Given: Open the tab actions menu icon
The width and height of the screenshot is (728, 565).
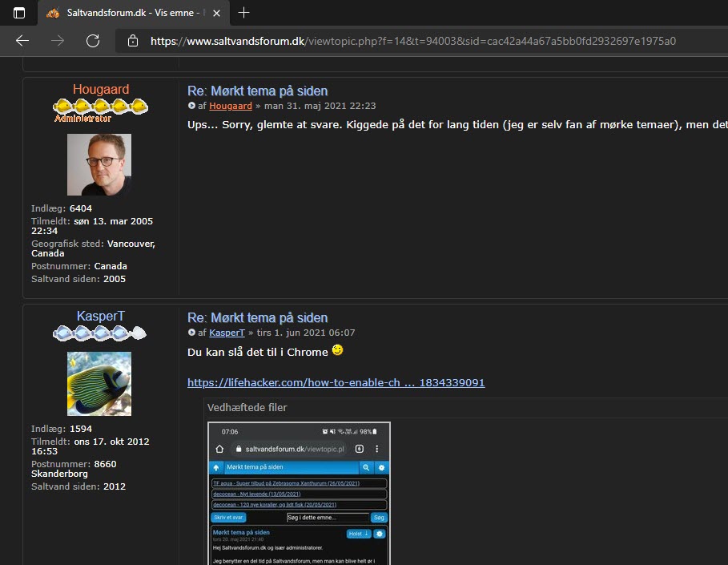Looking at the screenshot, I should click(x=19, y=13).
